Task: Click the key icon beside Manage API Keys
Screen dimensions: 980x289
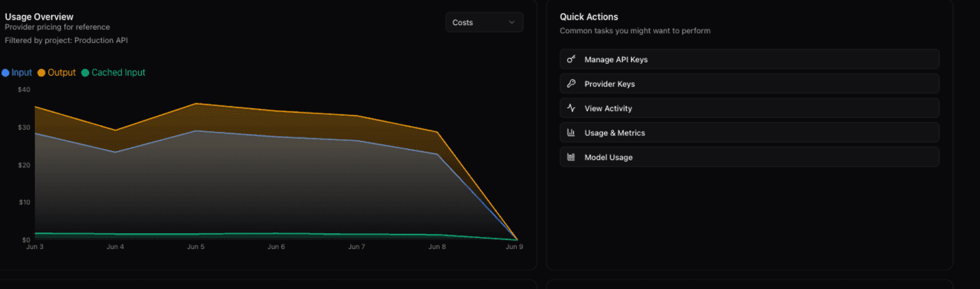Action: click(571, 59)
